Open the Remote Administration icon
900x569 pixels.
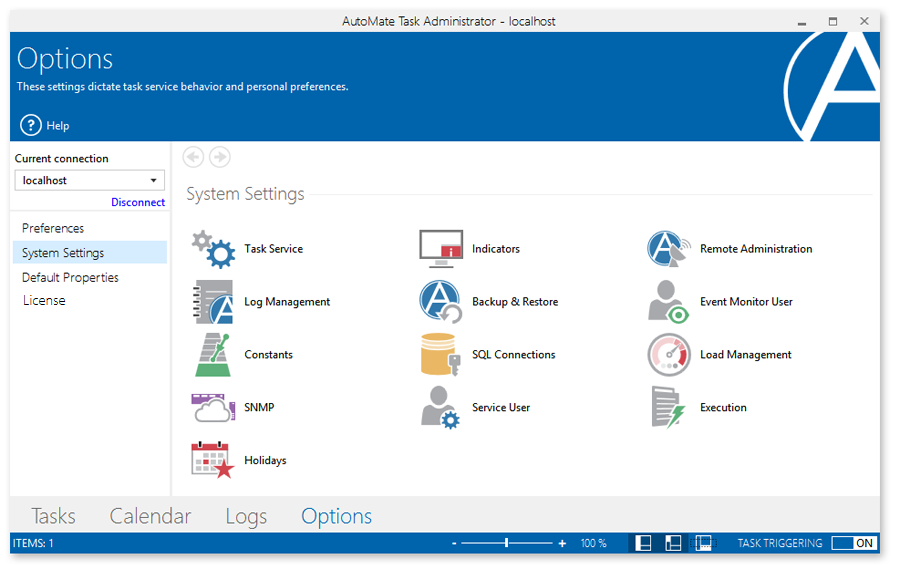669,249
